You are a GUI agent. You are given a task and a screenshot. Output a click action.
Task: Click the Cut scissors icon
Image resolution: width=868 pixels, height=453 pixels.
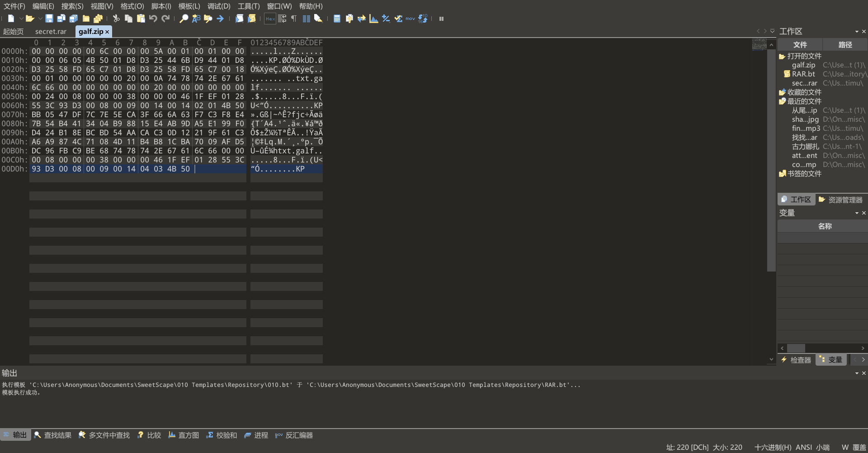(116, 19)
